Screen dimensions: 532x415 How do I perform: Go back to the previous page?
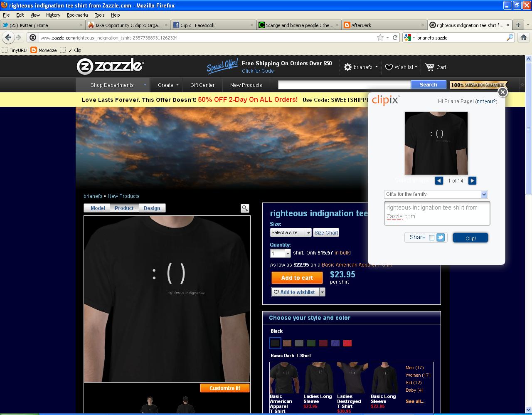8,37
